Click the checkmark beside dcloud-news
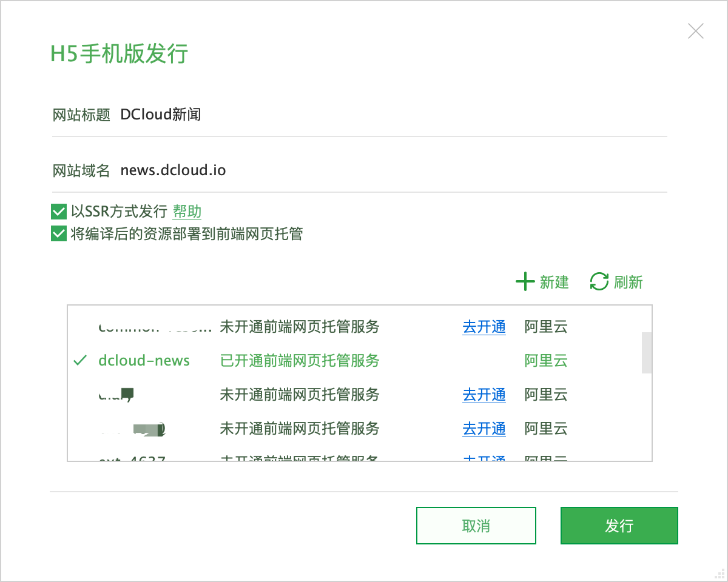 point(80,361)
